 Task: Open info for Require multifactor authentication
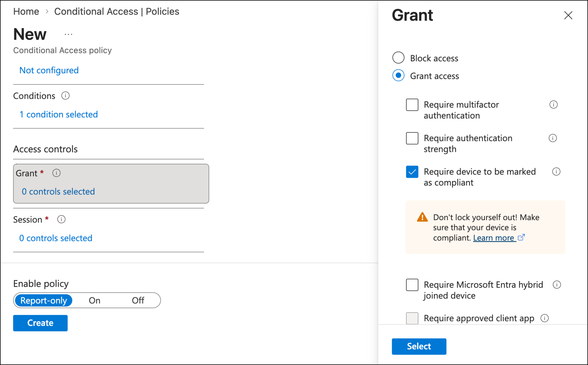553,104
